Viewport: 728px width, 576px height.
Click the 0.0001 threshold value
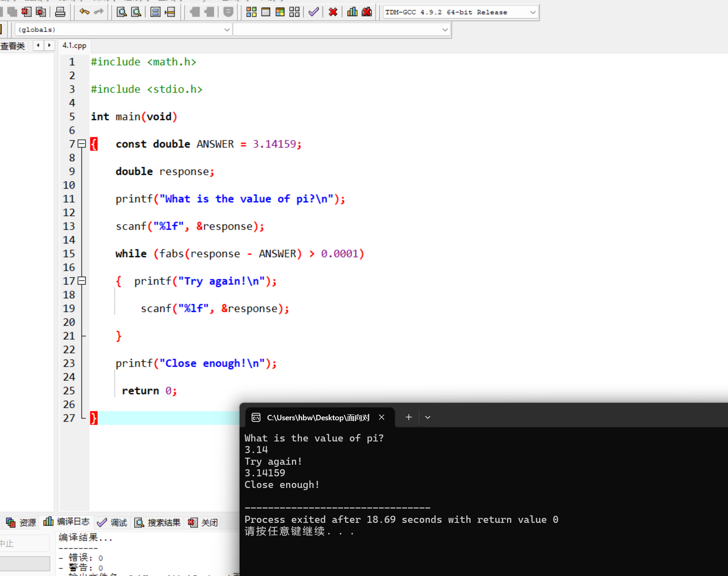pyautogui.click(x=340, y=254)
